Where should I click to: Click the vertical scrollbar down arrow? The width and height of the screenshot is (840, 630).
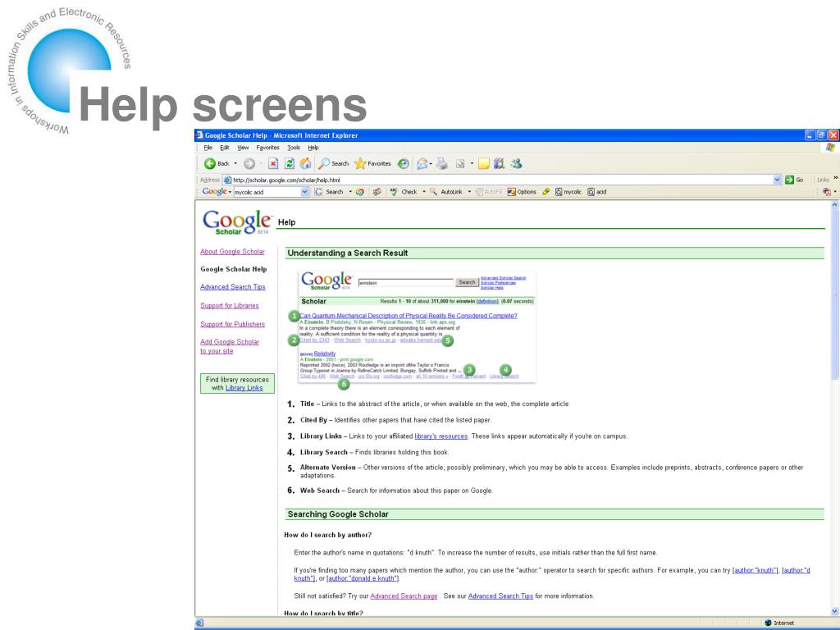pos(834,611)
